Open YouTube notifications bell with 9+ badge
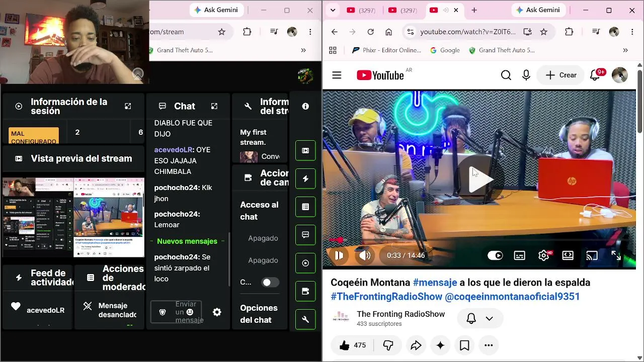This screenshot has width=644, height=362. [x=595, y=75]
